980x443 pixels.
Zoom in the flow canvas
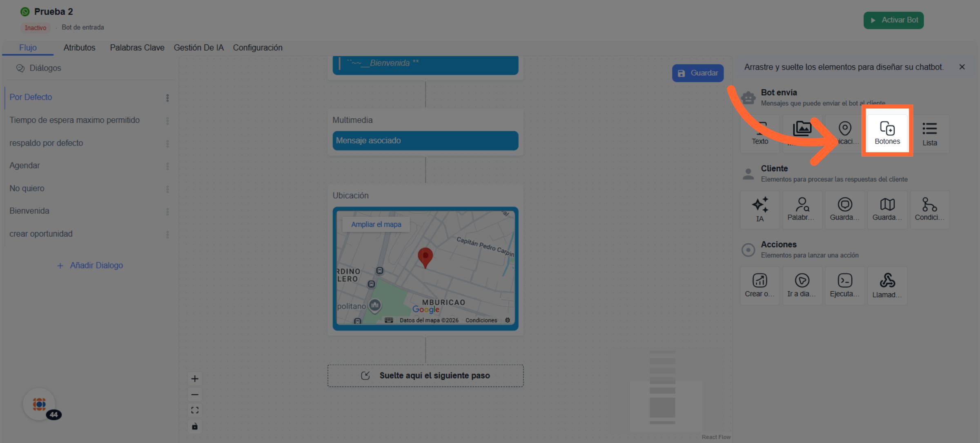click(x=195, y=379)
